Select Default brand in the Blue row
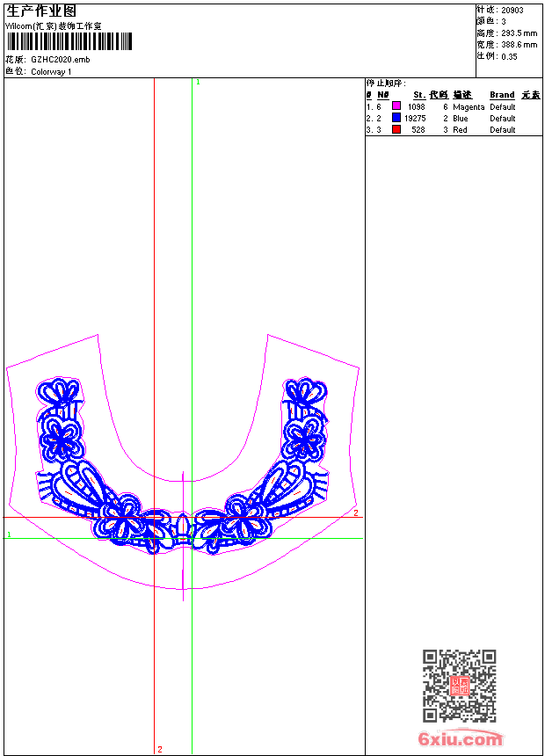This screenshot has height=756, width=545. tap(503, 119)
